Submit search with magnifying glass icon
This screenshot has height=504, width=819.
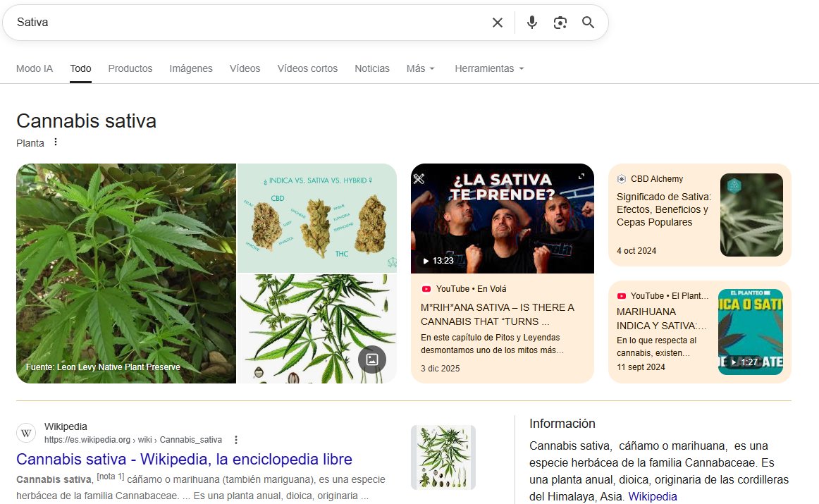tap(588, 23)
